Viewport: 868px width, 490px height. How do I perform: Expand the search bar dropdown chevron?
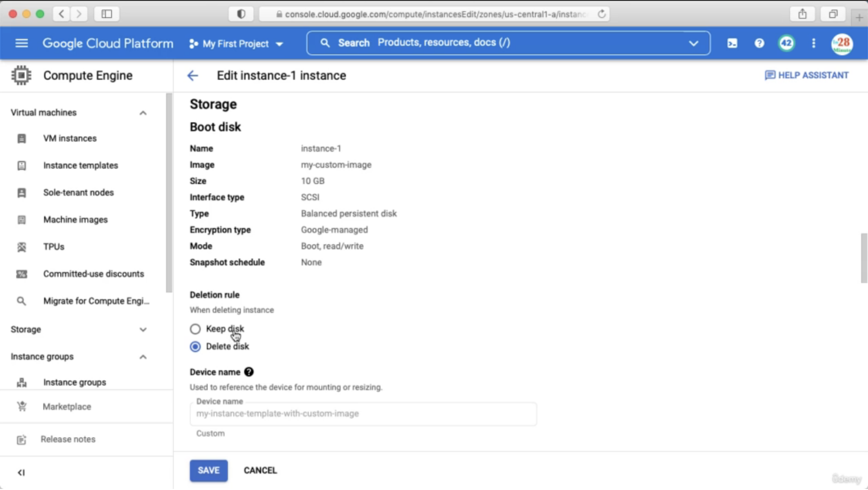click(693, 43)
